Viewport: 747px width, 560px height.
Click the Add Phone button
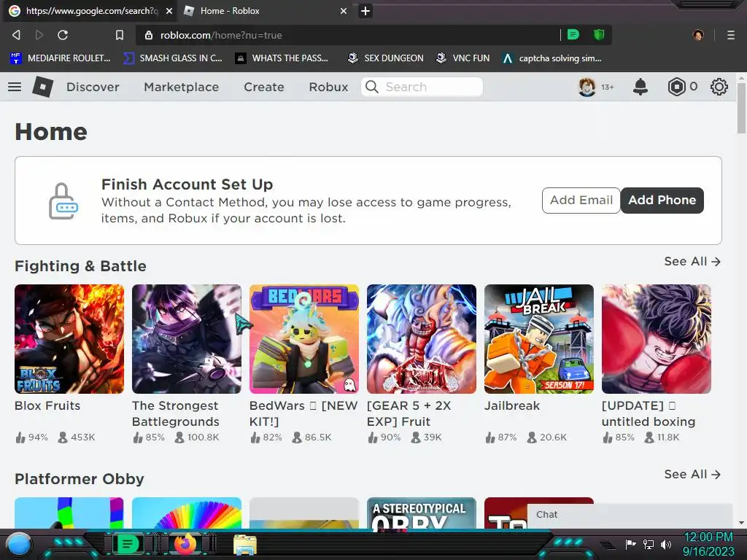(x=662, y=201)
